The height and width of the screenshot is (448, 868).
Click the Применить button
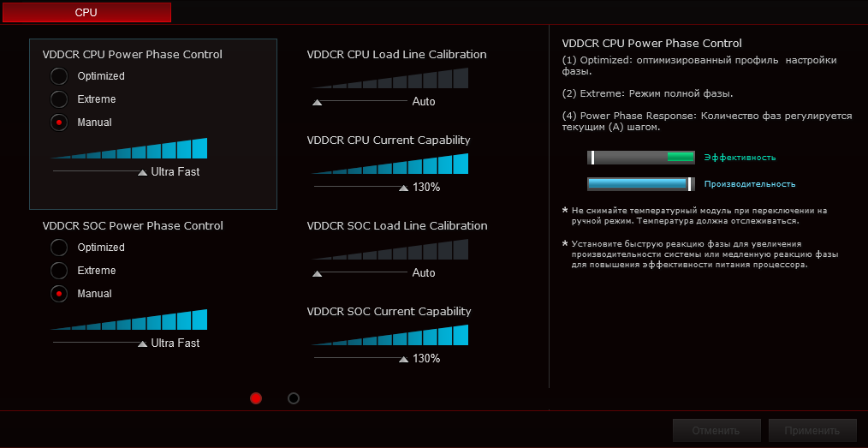pyautogui.click(x=812, y=430)
